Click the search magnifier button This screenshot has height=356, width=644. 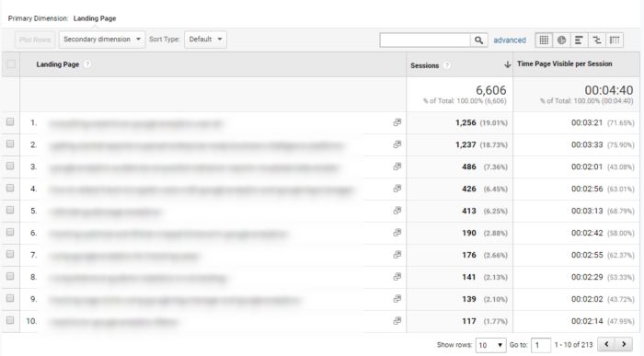click(x=479, y=40)
